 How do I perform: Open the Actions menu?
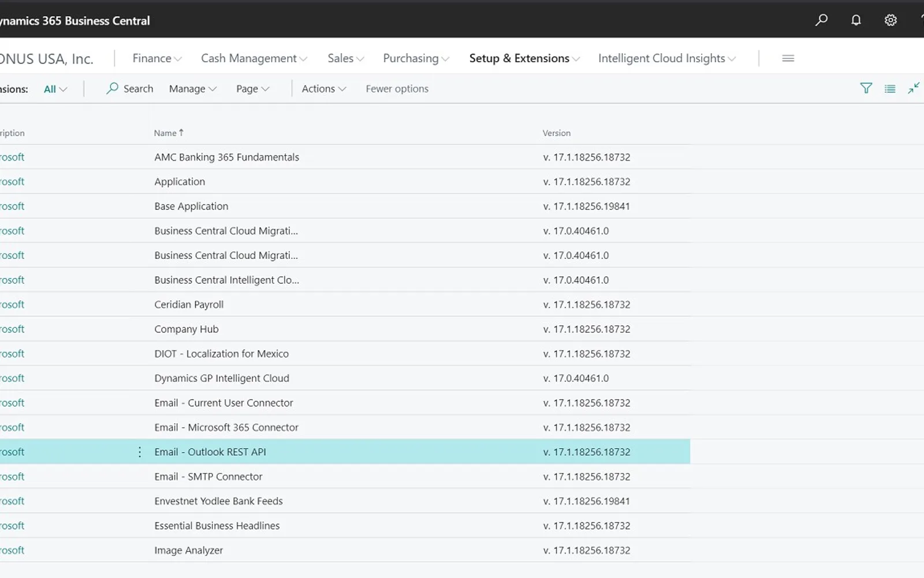(324, 88)
